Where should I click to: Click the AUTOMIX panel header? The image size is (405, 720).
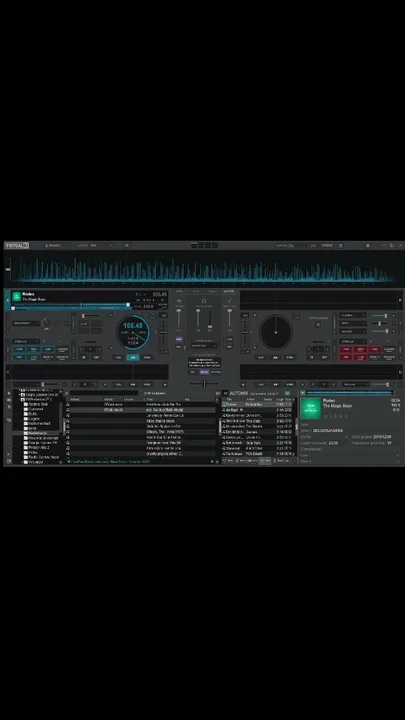click(239, 394)
